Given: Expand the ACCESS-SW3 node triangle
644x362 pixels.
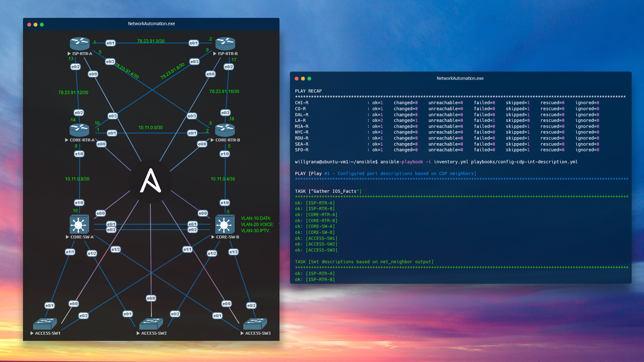Looking at the screenshot, I should [x=243, y=333].
